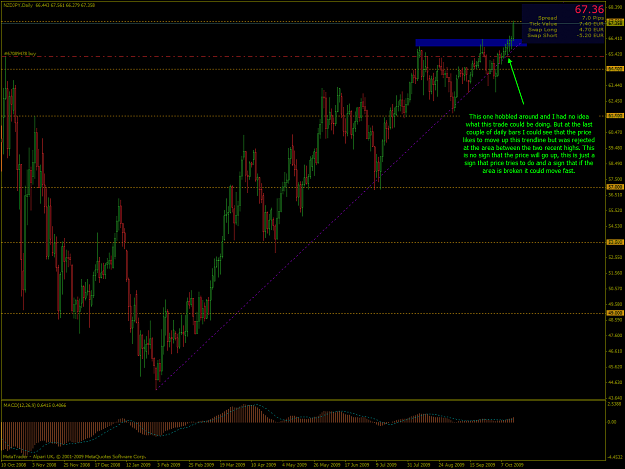Click the 57.500 price scale value
Viewport: 625px width, 469px height.
tap(615, 179)
